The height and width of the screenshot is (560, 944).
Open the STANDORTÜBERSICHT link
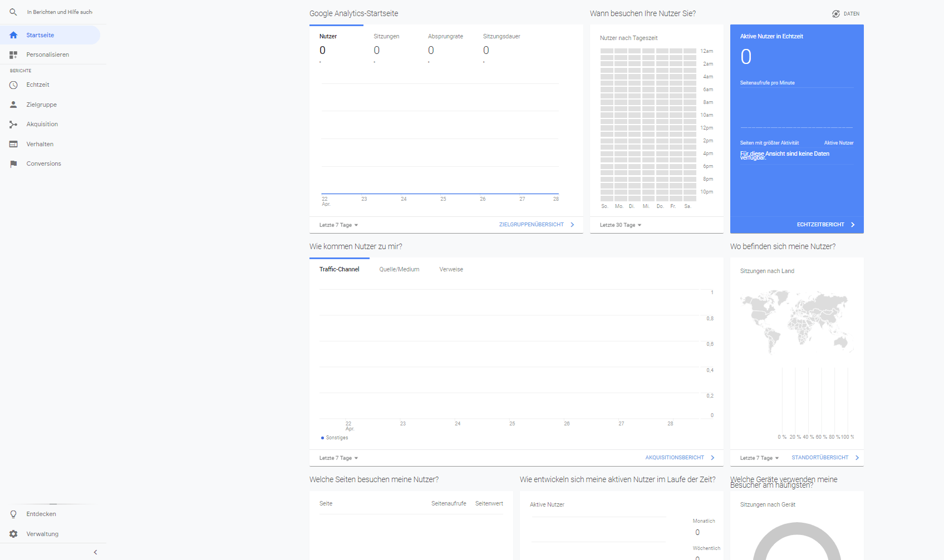pyautogui.click(x=820, y=458)
